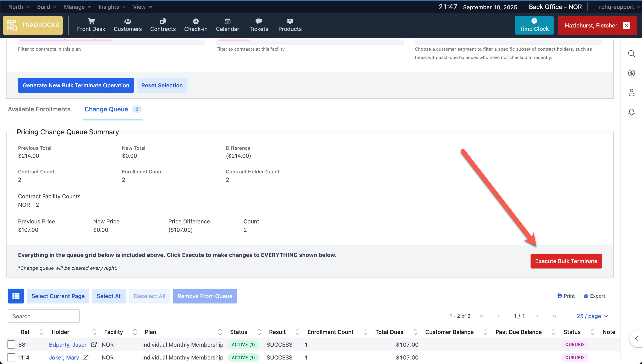
Task: Open the Calendar from the toolbar
Action: (x=227, y=25)
